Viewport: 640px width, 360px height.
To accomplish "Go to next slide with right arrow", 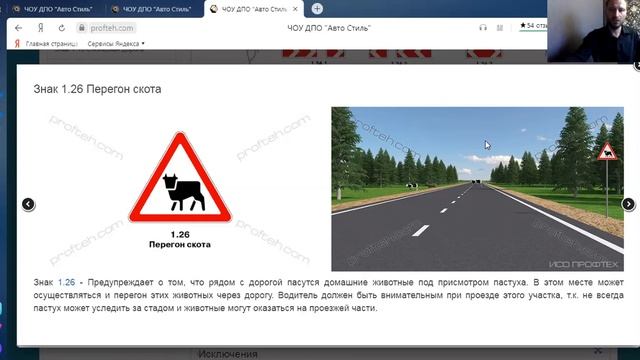I will tap(628, 204).
